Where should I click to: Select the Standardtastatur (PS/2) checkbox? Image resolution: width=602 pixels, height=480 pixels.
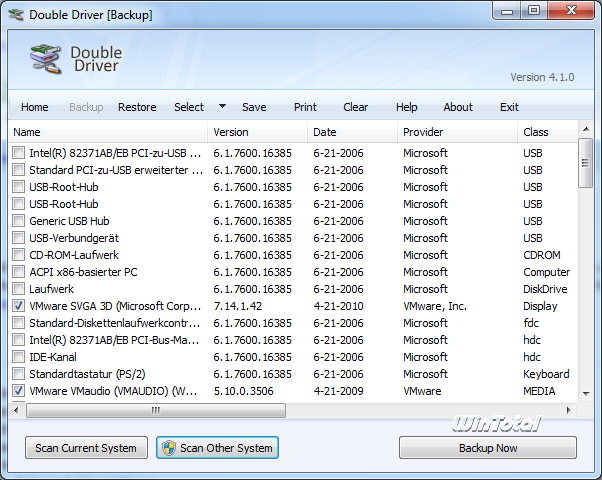(18, 374)
